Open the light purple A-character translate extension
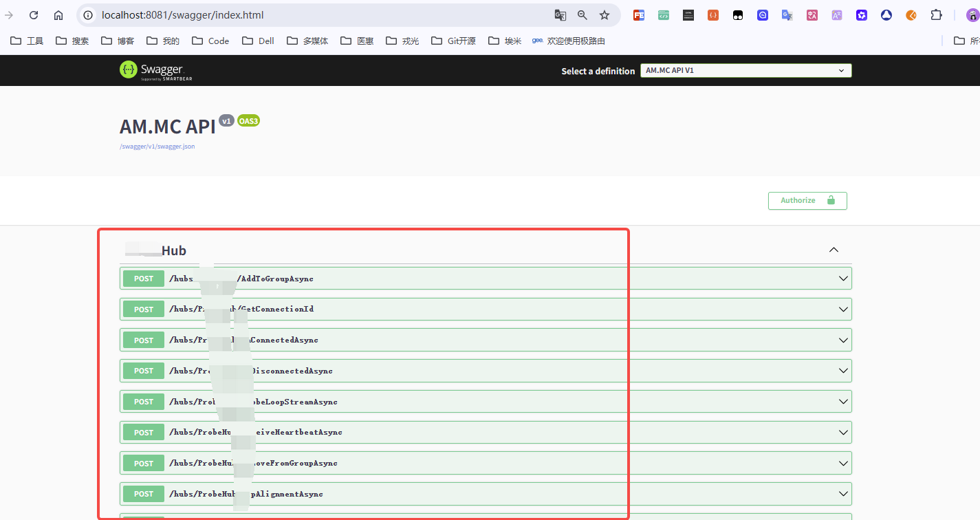Viewport: 980px width, 520px height. (837, 15)
